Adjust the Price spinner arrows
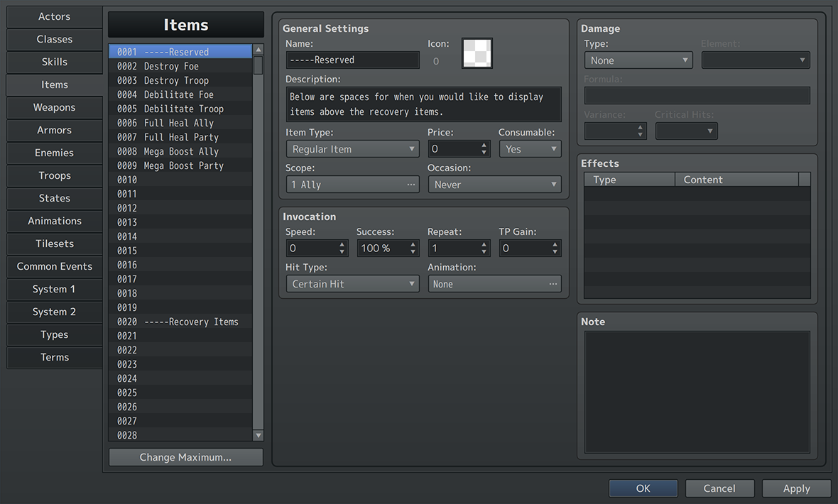This screenshot has height=504, width=838. pyautogui.click(x=484, y=149)
